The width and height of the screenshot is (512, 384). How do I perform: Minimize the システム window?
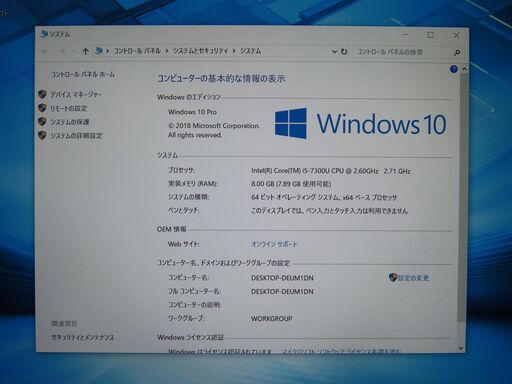pyautogui.click(x=405, y=35)
